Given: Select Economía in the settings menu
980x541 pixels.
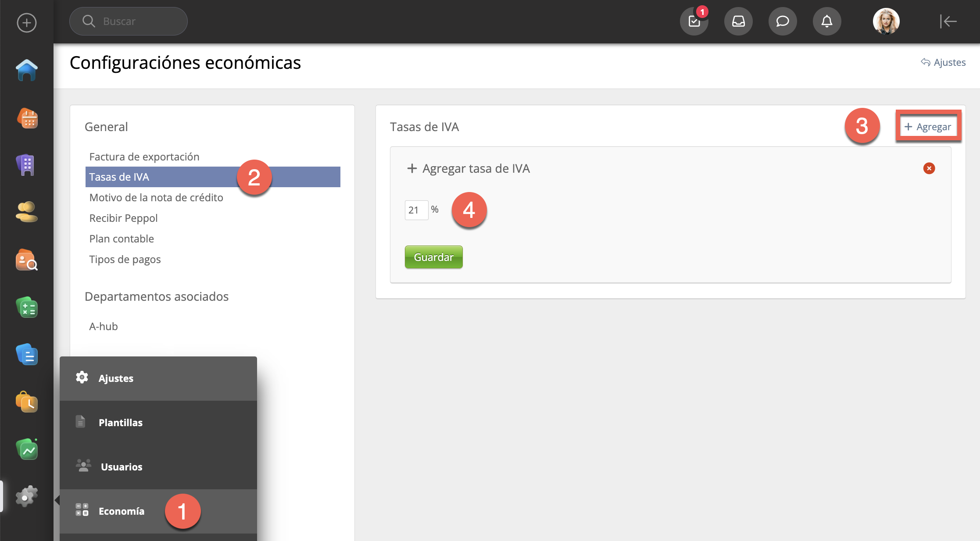Looking at the screenshot, I should tap(122, 511).
